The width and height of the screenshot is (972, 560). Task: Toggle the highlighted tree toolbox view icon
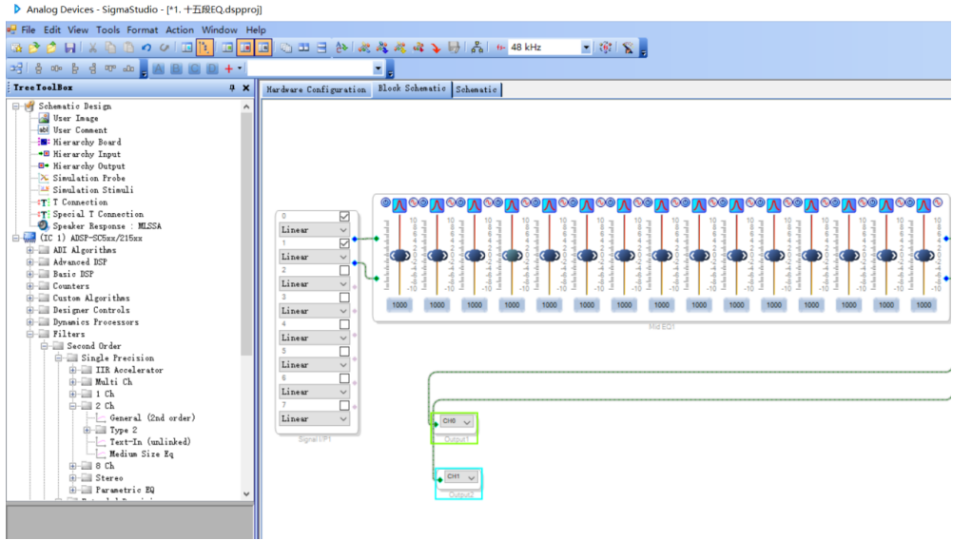coord(204,48)
